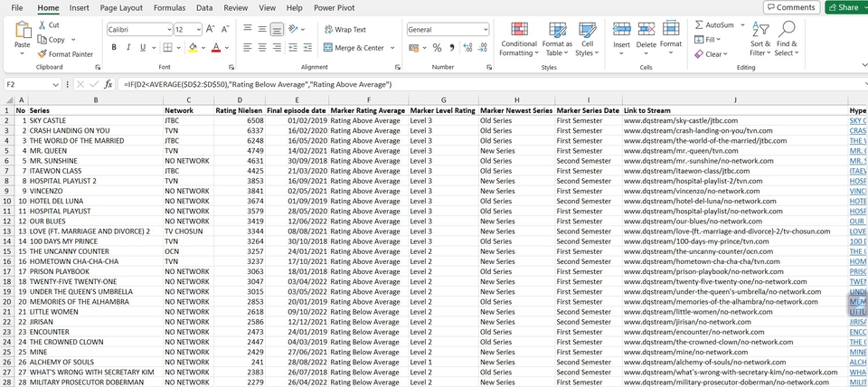The height and width of the screenshot is (387, 868).
Task: Open the Calibri font name dropdown
Action: click(x=169, y=29)
